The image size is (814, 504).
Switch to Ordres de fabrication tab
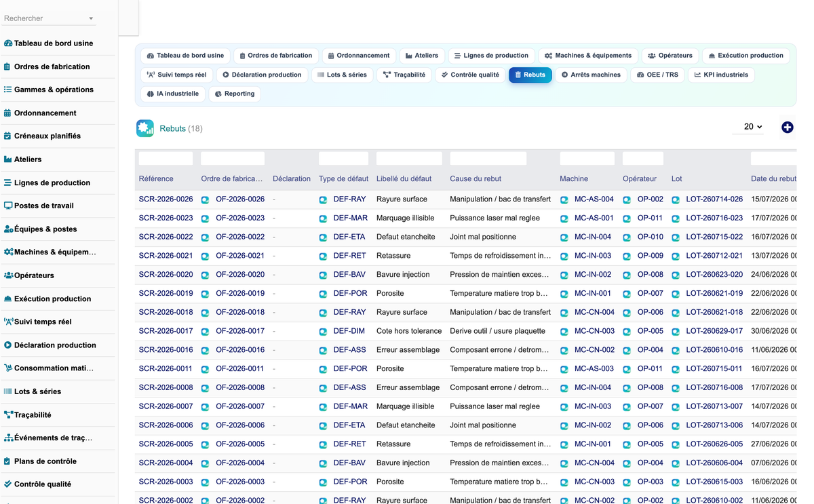coord(275,56)
